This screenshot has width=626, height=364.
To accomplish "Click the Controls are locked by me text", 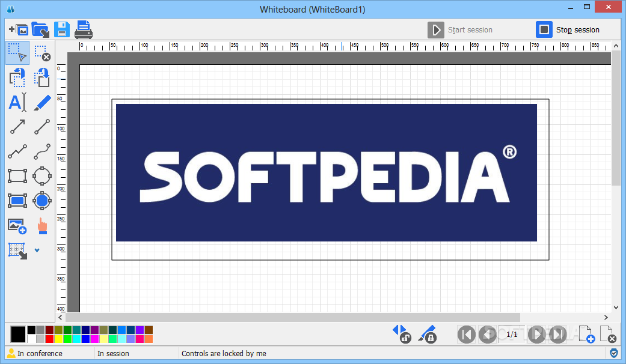I will click(x=224, y=353).
